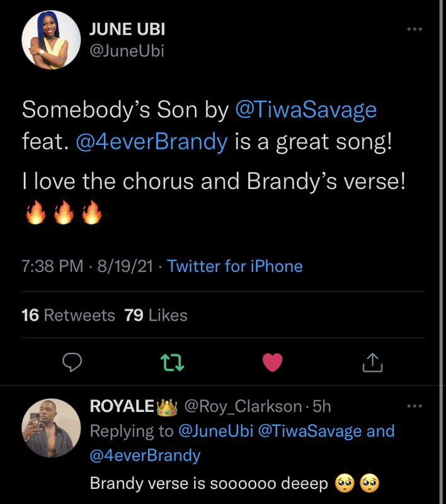Follow the @TiwaSavage mention link
The height and width of the screenshot is (504, 446).
click(306, 110)
